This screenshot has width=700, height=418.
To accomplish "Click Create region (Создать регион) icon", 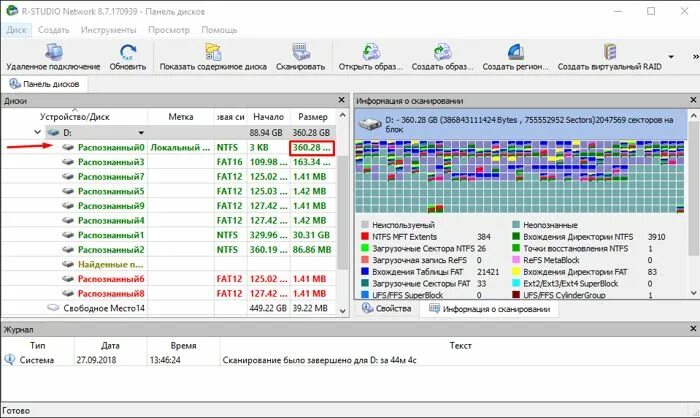I will [x=515, y=52].
